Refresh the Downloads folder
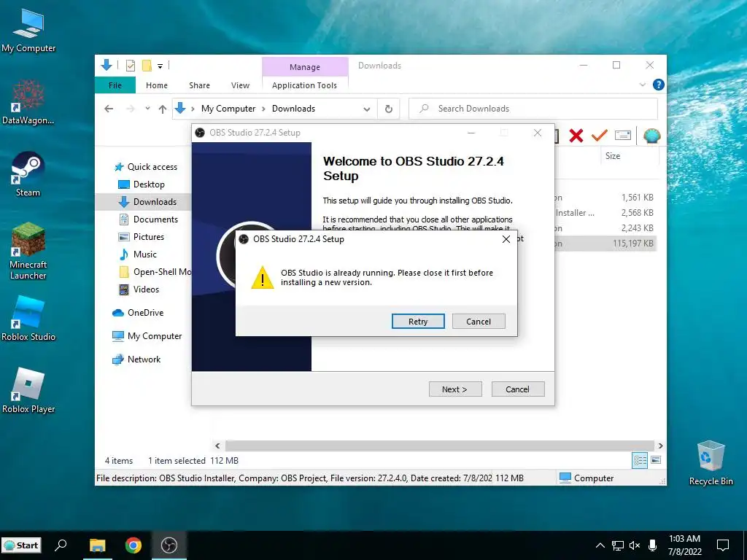This screenshot has width=747, height=560. pyautogui.click(x=389, y=109)
